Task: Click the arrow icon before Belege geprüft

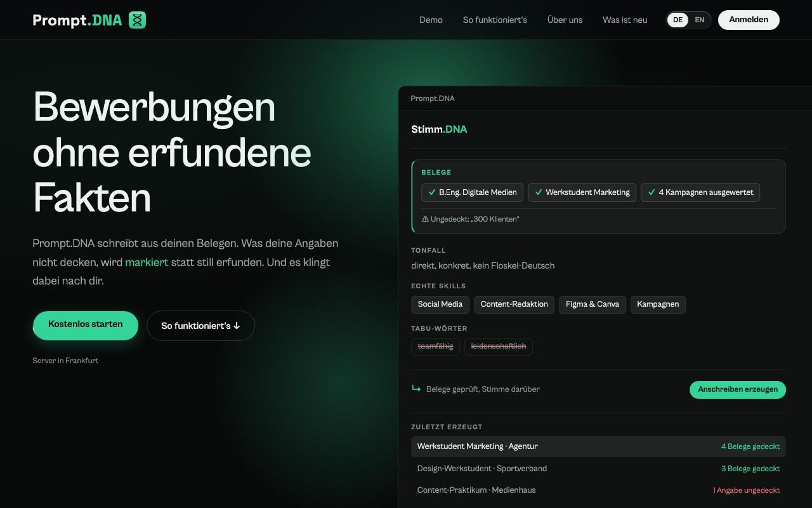Action: (x=416, y=389)
